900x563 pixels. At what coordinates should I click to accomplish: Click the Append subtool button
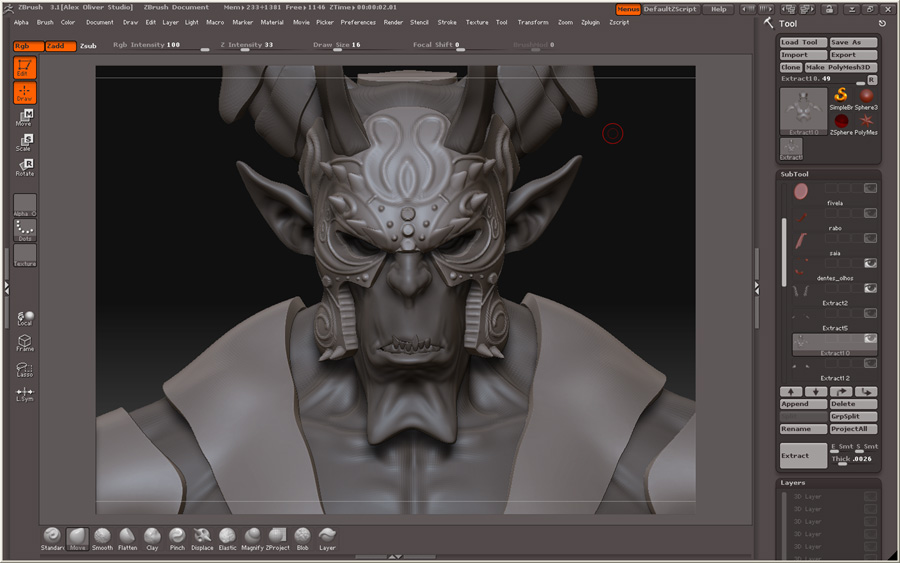click(803, 404)
